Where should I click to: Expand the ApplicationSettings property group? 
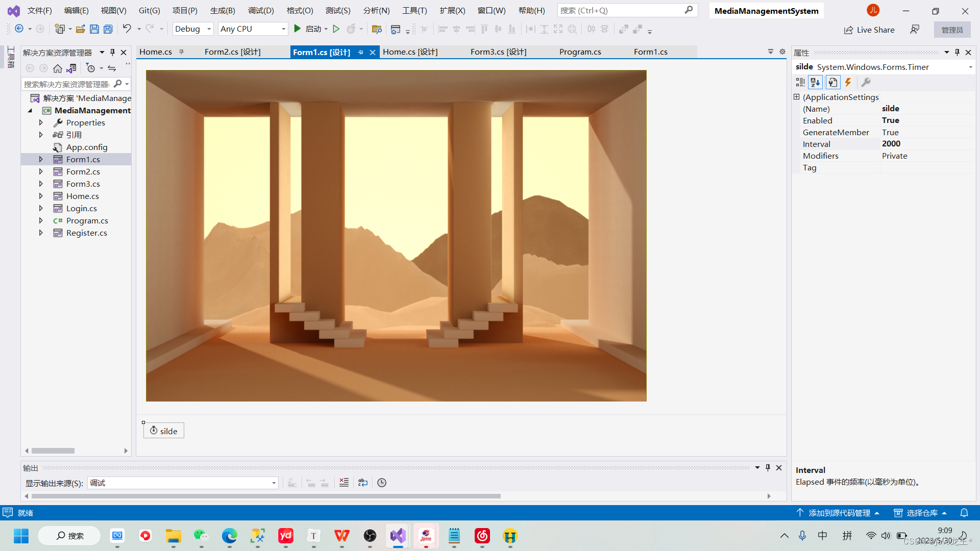tap(796, 97)
